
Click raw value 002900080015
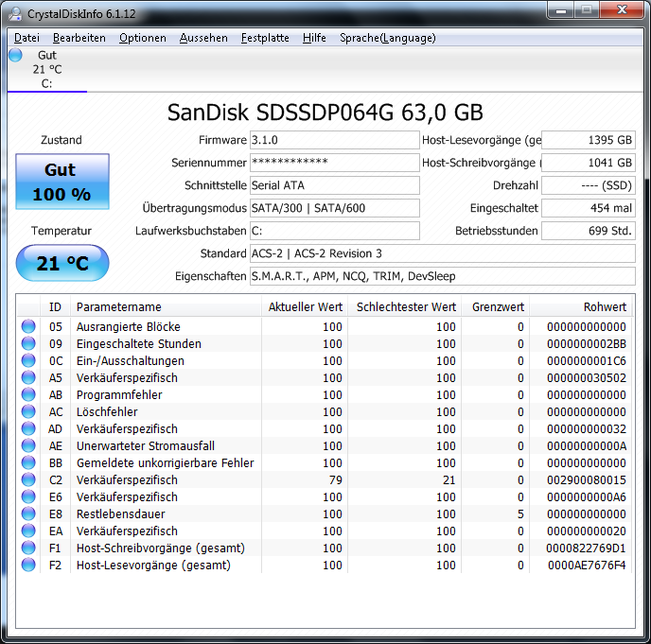coord(587,480)
